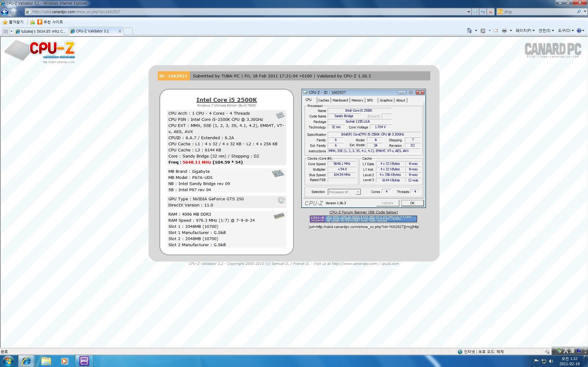Expand the address bar history dropdown
The height and width of the screenshot is (367, 588).
point(469,12)
